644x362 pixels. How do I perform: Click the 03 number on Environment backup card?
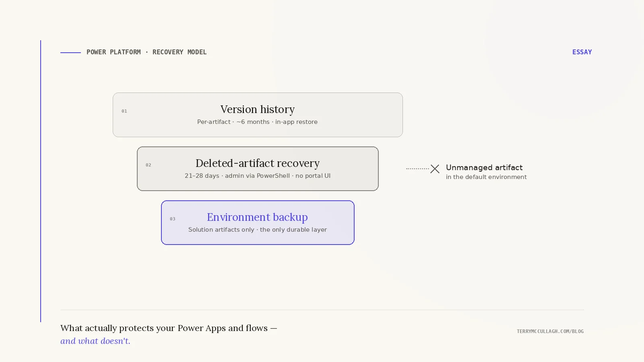tap(173, 219)
